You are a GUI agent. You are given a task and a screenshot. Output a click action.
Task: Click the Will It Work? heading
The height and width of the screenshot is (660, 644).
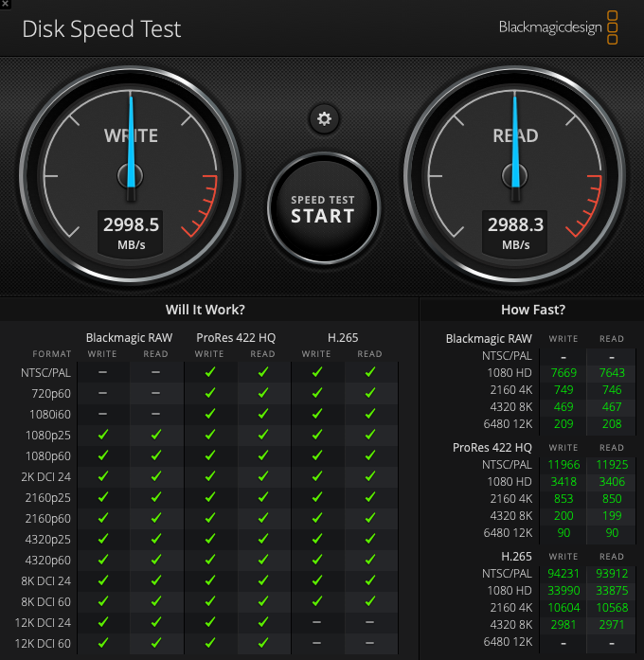point(205,310)
